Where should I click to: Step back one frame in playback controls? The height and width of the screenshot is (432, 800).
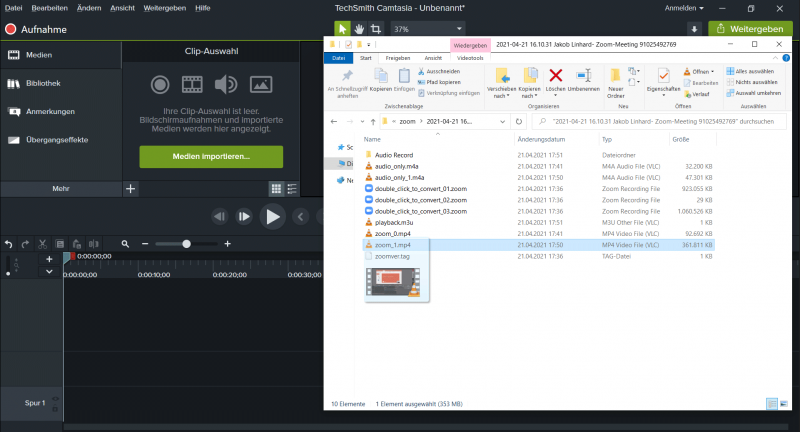click(219, 217)
